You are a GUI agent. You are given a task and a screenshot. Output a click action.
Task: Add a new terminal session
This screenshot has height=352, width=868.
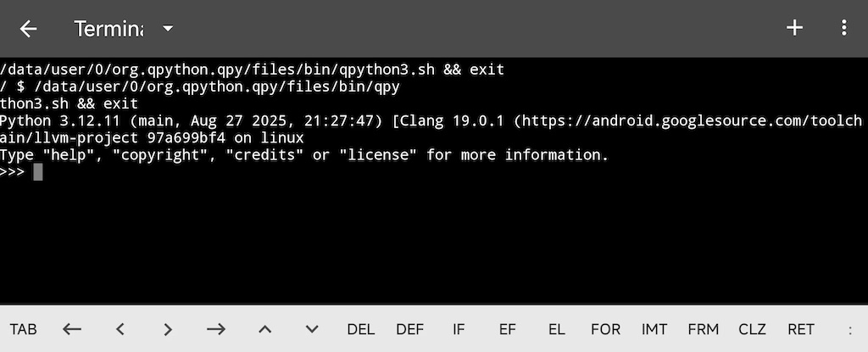click(794, 28)
